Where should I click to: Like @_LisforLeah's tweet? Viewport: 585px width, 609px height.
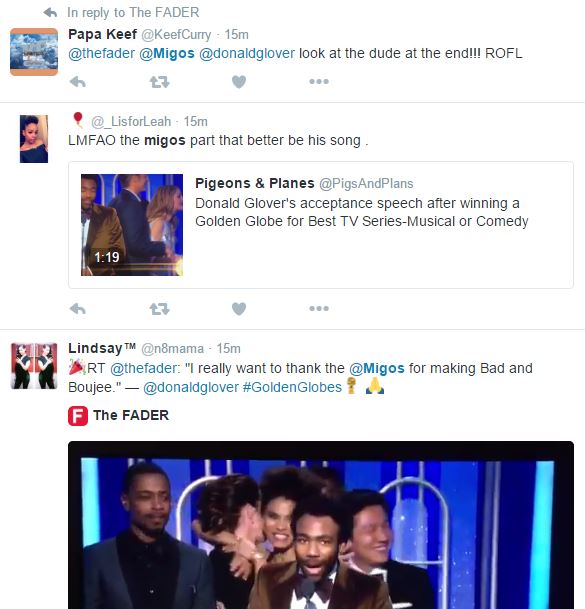click(x=239, y=309)
